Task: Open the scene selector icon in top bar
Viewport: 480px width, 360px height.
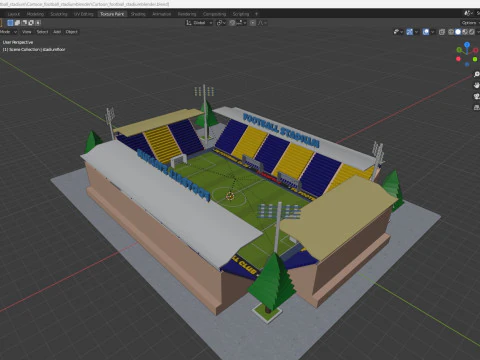Action: pos(468,13)
